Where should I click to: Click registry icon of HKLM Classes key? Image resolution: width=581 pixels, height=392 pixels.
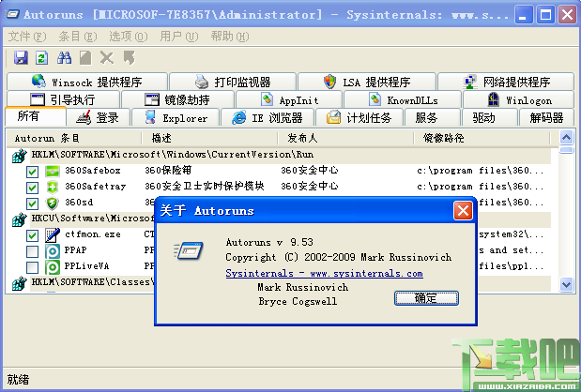(x=20, y=283)
